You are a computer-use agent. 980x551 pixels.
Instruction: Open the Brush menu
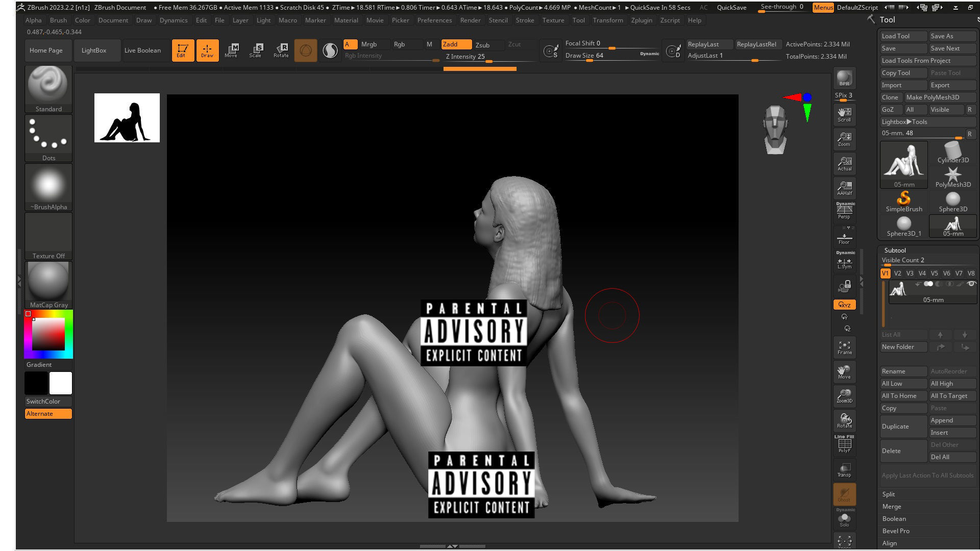tap(58, 20)
